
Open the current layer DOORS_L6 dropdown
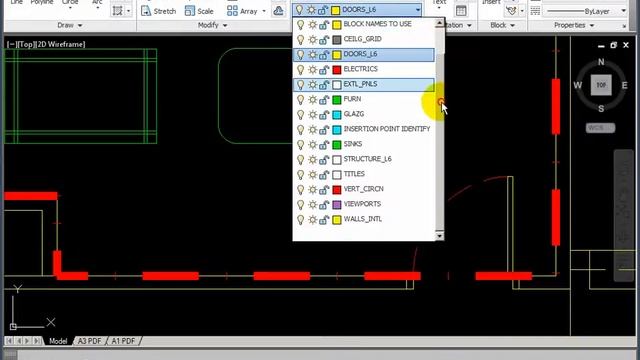coord(418,10)
